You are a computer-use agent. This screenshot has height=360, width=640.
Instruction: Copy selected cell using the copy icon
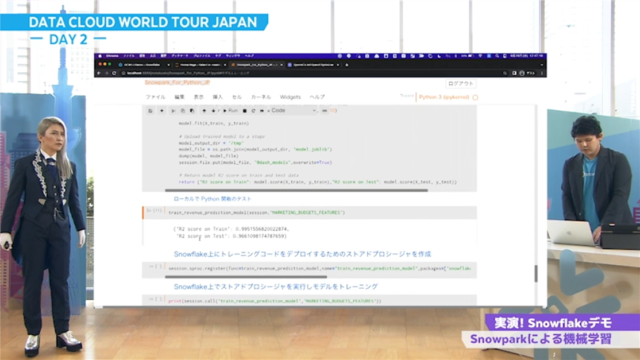(182, 111)
